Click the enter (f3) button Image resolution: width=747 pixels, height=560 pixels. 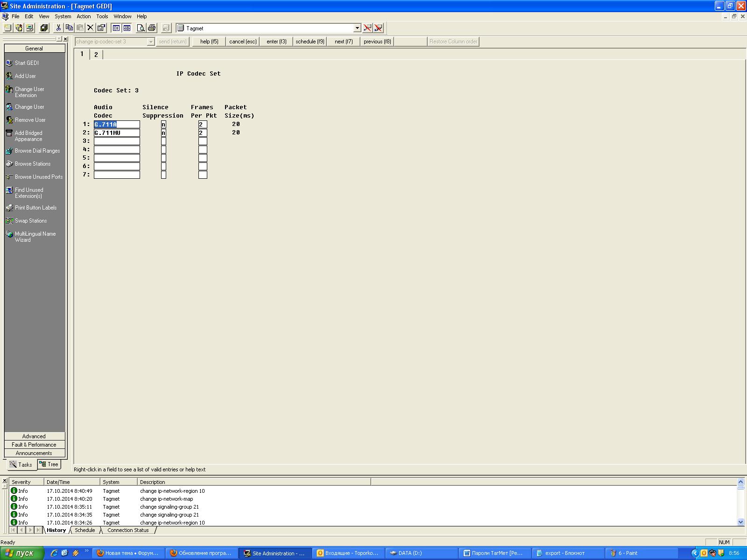276,42
